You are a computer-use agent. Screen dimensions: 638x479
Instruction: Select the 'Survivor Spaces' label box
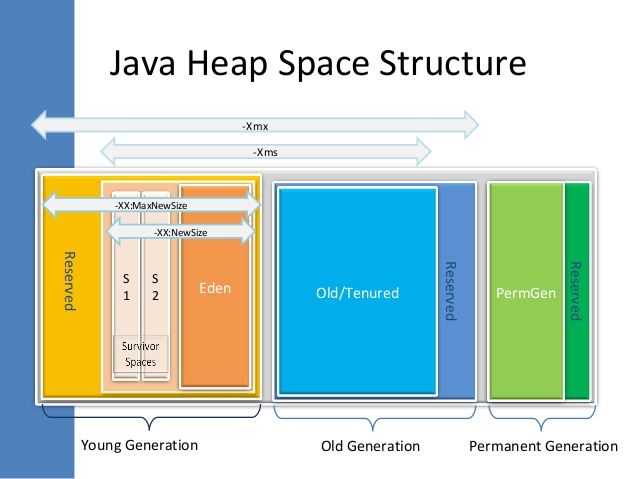click(x=140, y=354)
